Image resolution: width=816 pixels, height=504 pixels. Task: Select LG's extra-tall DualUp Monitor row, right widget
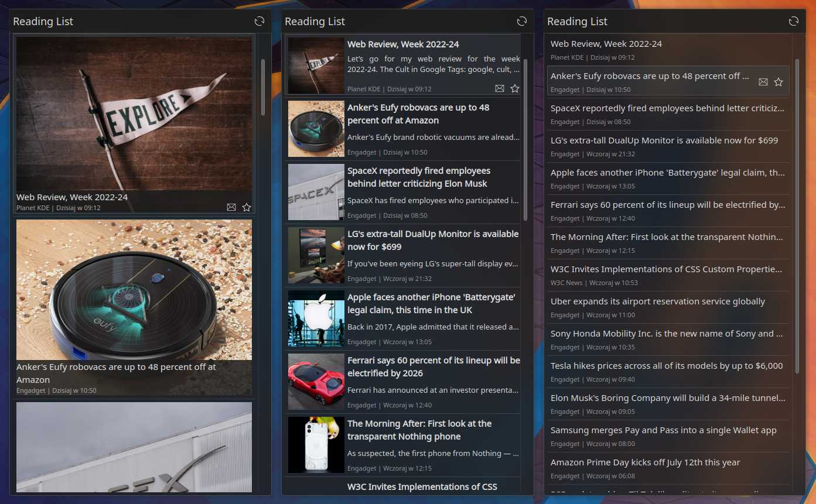tap(668, 146)
